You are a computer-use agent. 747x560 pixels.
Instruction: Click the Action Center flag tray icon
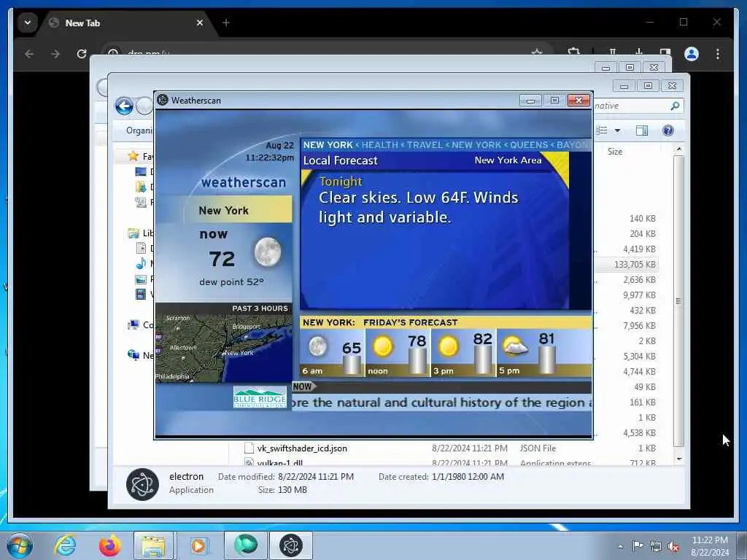coord(638,546)
